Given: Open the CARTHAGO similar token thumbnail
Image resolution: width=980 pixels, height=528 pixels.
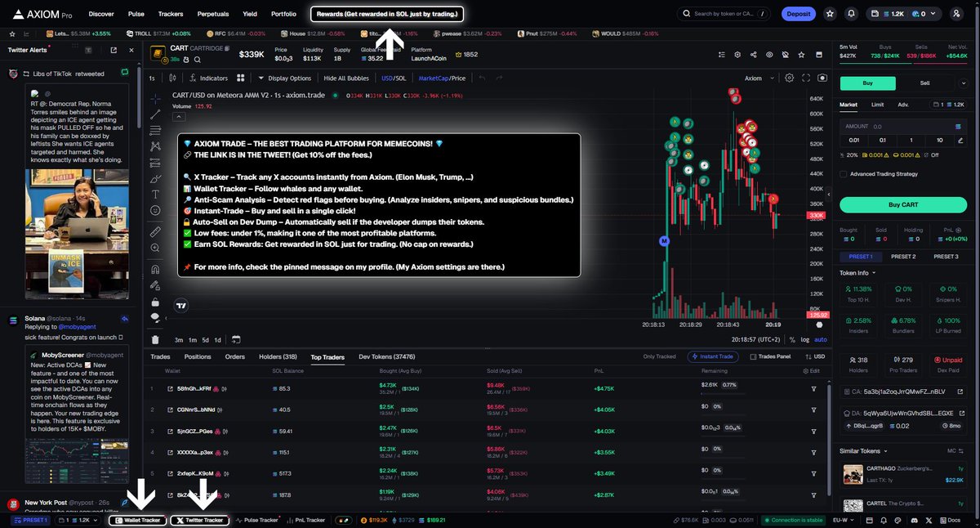Looking at the screenshot, I should (x=853, y=473).
